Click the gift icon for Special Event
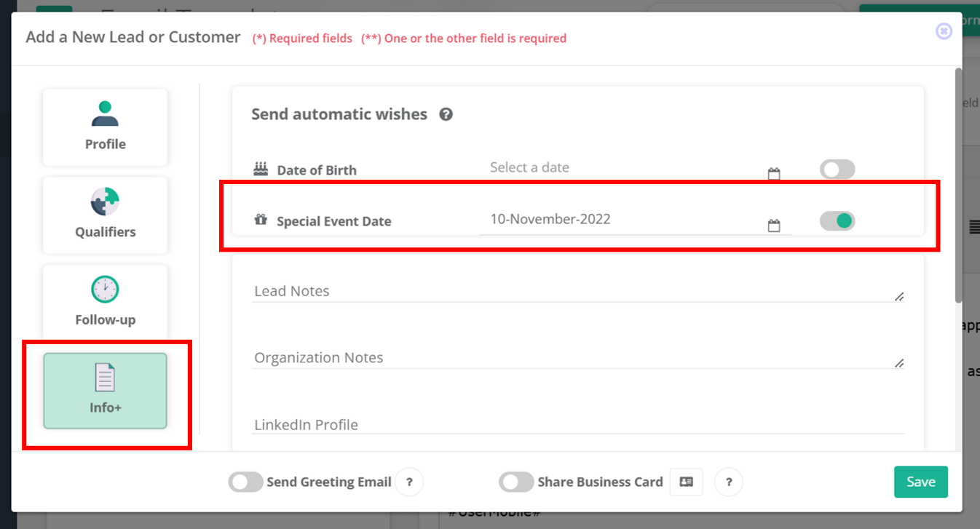Image resolution: width=980 pixels, height=529 pixels. [261, 220]
